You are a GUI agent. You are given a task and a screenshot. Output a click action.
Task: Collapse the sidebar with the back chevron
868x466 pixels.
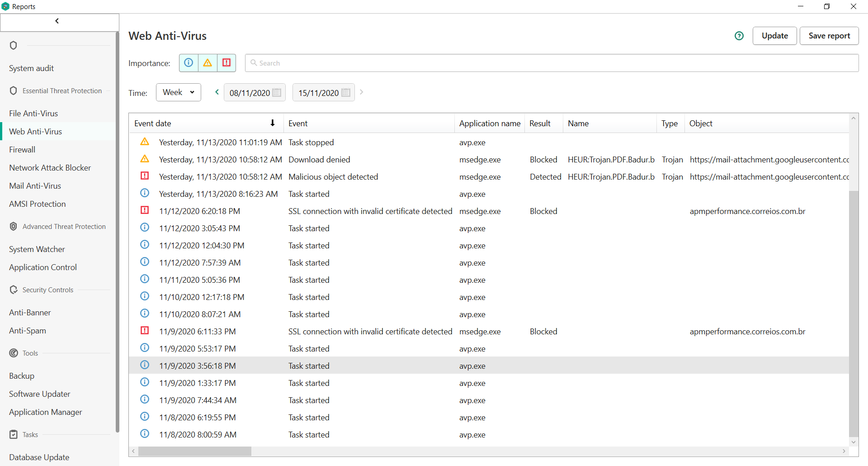pos(57,21)
